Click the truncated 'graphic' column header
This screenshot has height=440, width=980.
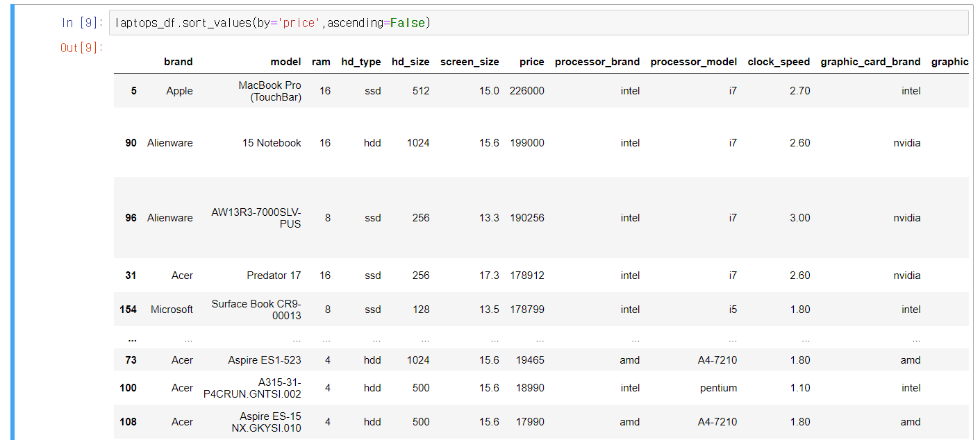click(x=949, y=62)
